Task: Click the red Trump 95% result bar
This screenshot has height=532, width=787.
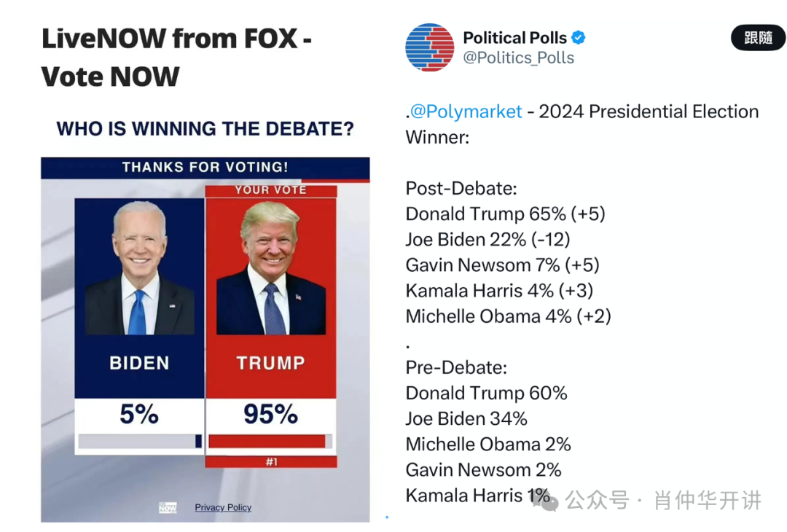Action: (267, 441)
